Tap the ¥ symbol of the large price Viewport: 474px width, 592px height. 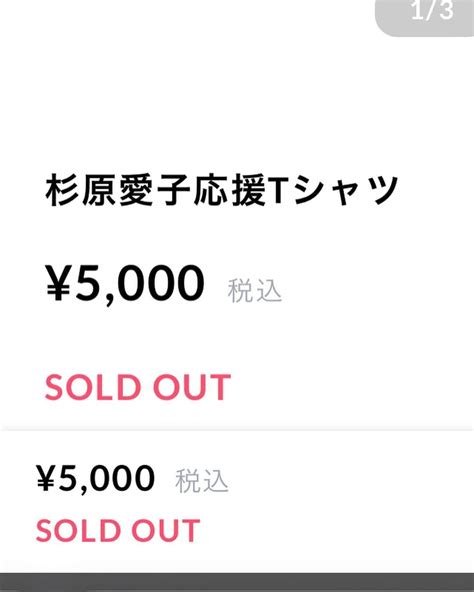(58, 282)
